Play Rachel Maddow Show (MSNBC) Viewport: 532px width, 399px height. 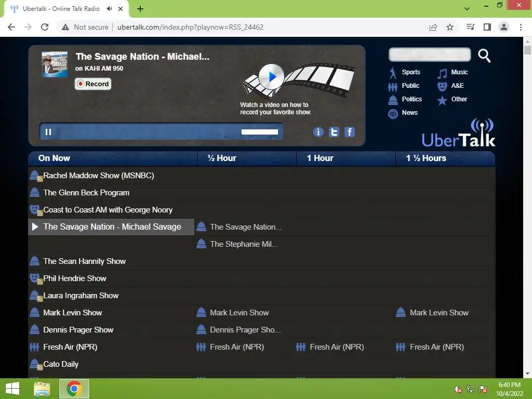tap(98, 176)
